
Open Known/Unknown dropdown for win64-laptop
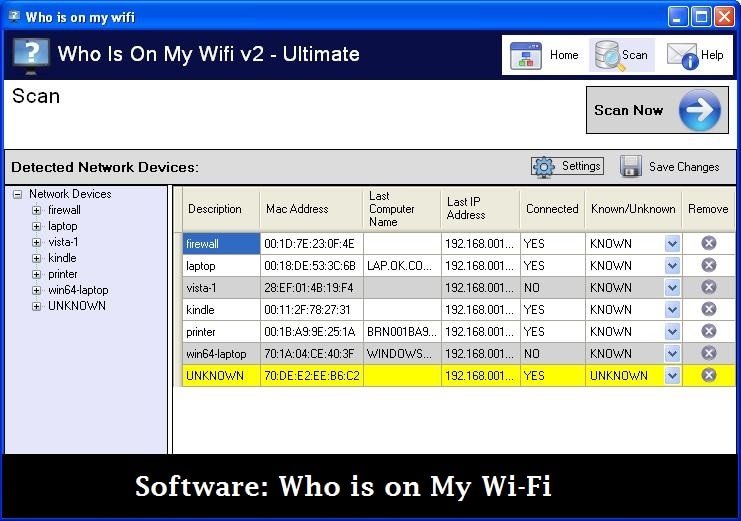[x=672, y=354]
